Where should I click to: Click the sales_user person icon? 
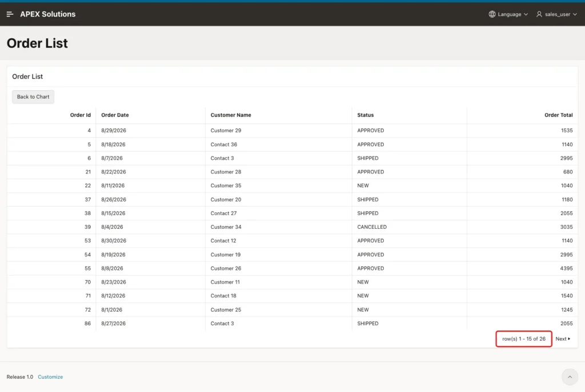point(539,14)
